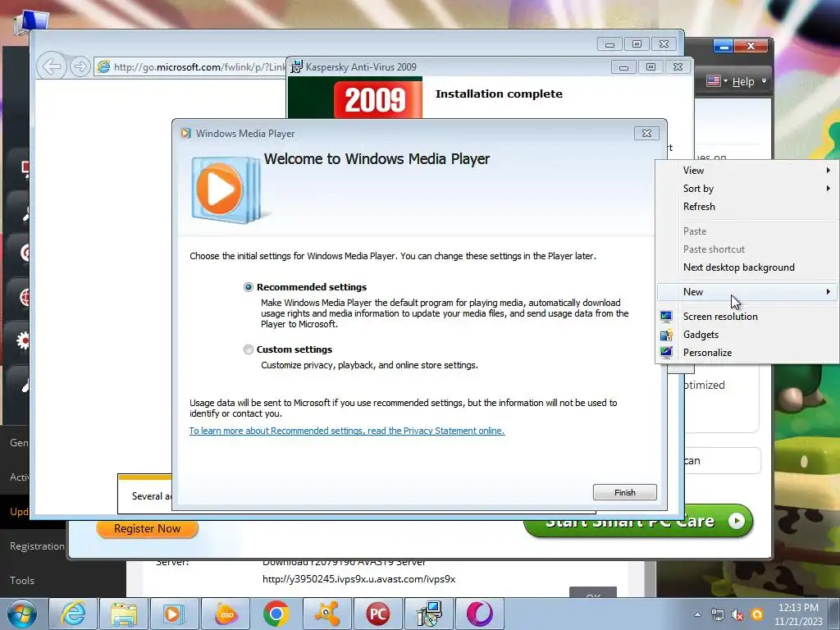Click the network tray icon
Image resolution: width=840 pixels, height=630 pixels.
[717, 615]
